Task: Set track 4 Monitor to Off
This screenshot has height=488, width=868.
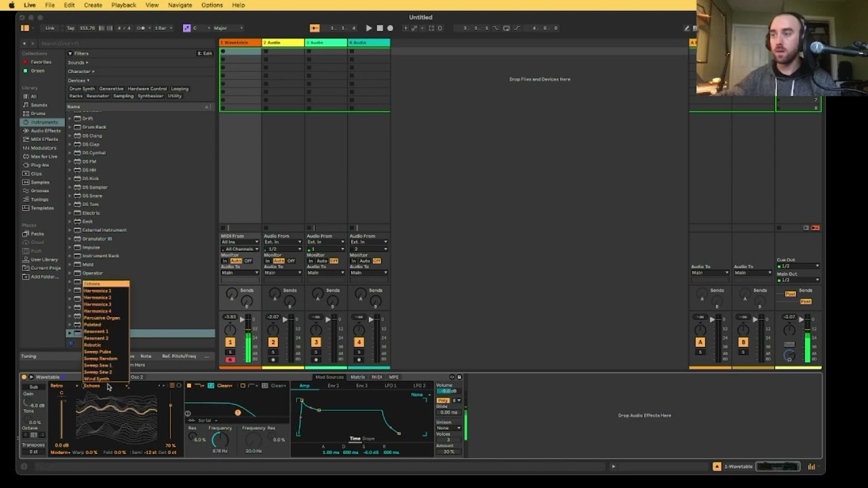Action: point(376,261)
